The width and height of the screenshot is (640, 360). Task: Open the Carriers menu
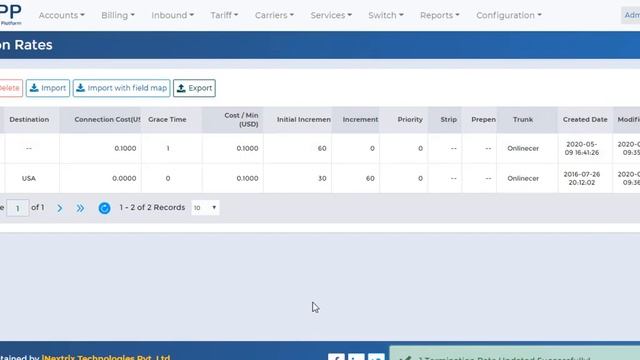274,15
